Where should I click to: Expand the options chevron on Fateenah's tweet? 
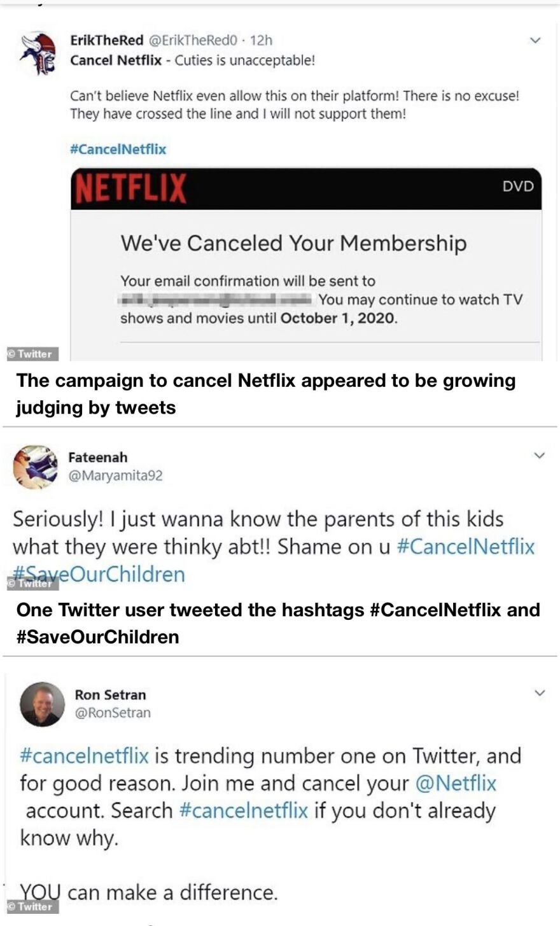pyautogui.click(x=539, y=455)
